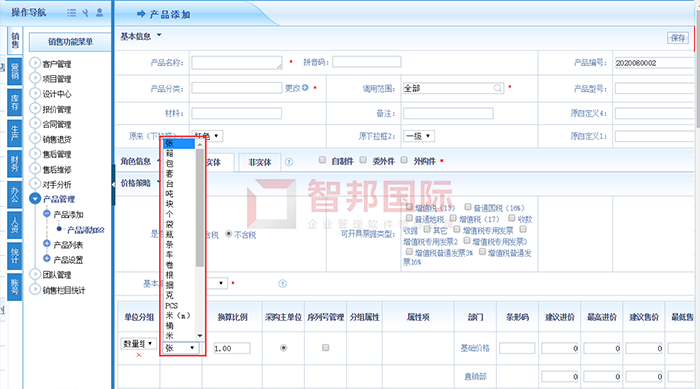Expand 项目管理 menu node
The width and height of the screenshot is (700, 389).
click(x=35, y=78)
